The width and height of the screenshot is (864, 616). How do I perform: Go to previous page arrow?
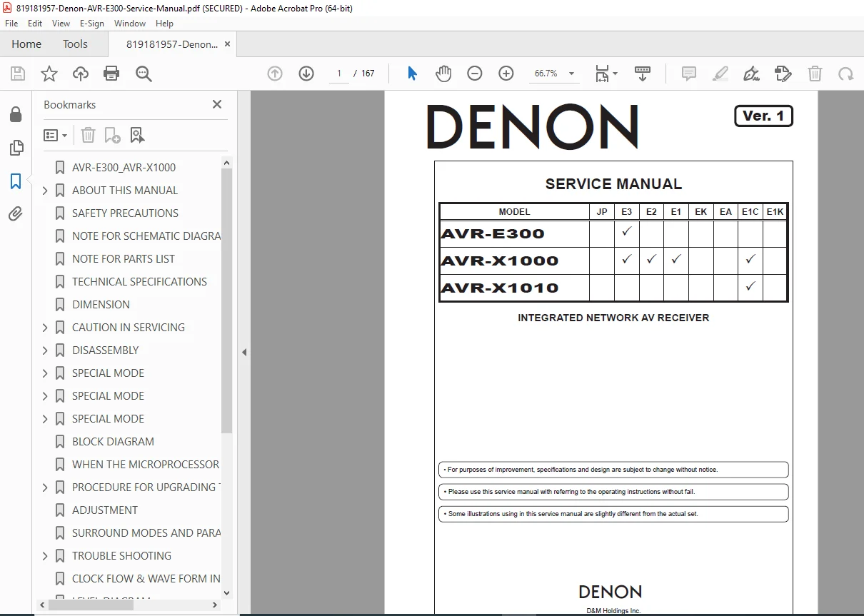coord(275,74)
